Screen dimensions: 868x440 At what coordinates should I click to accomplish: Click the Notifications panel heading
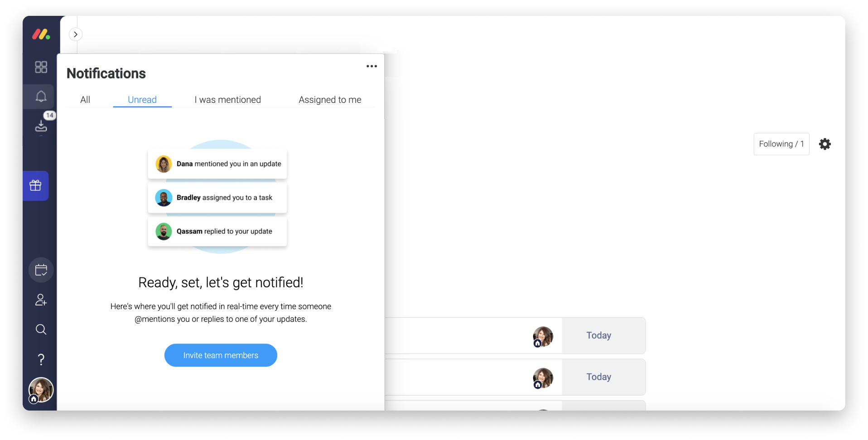click(106, 73)
